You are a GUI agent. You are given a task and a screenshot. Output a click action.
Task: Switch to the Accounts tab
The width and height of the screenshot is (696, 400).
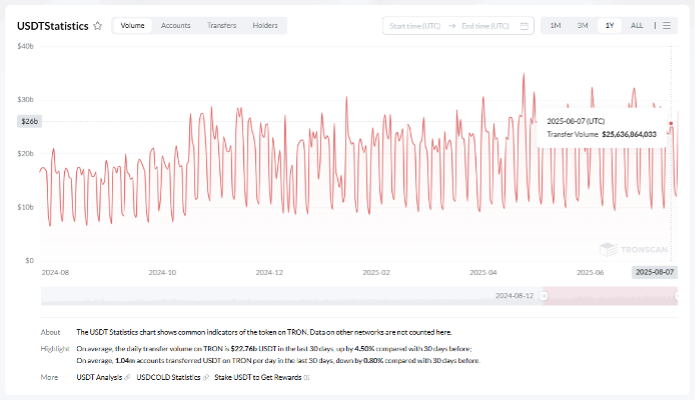[x=176, y=26]
